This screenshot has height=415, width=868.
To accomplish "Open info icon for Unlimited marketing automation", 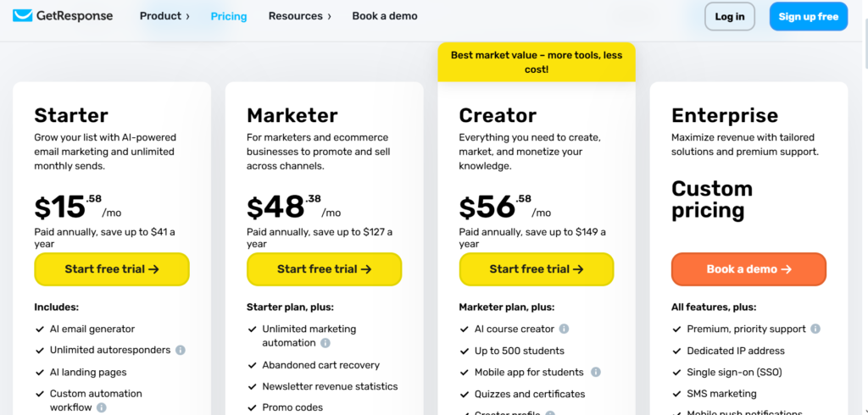I will point(325,343).
